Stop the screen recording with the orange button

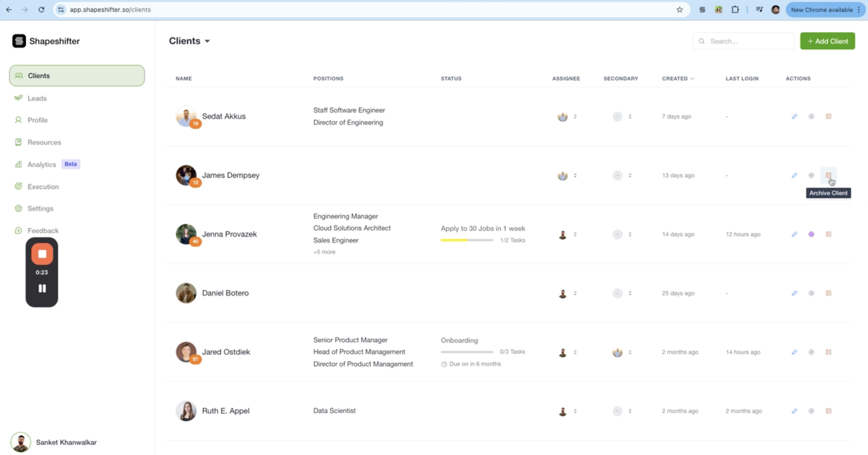click(42, 254)
